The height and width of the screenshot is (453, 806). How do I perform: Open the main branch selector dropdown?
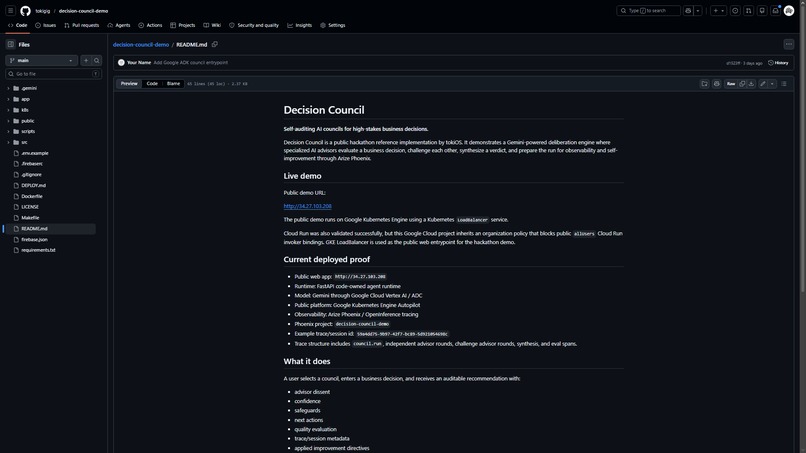(x=42, y=61)
